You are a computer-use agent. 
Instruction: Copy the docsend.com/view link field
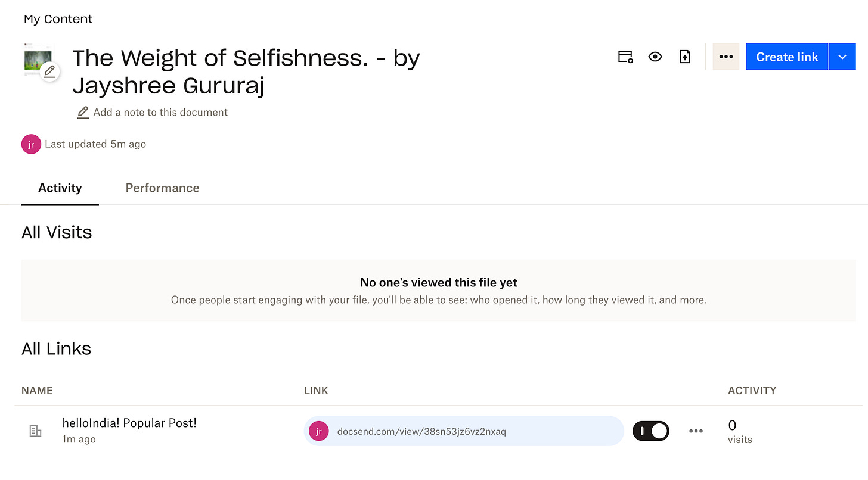(x=464, y=431)
